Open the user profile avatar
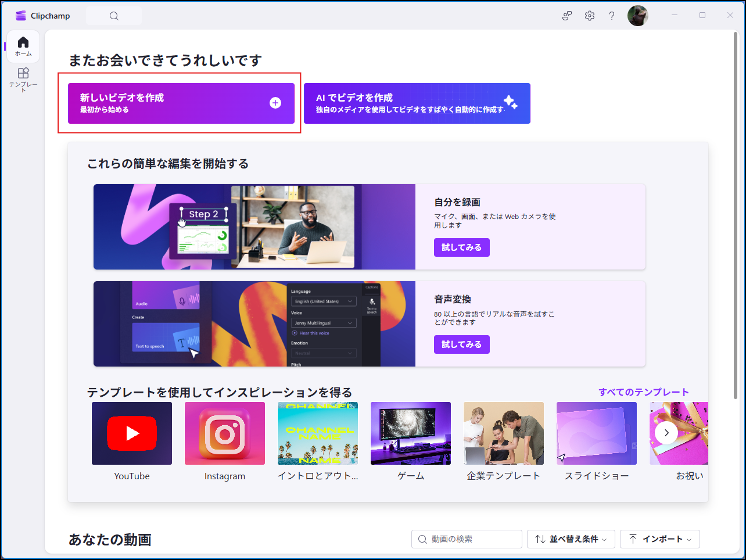The height and width of the screenshot is (560, 746). pos(638,16)
